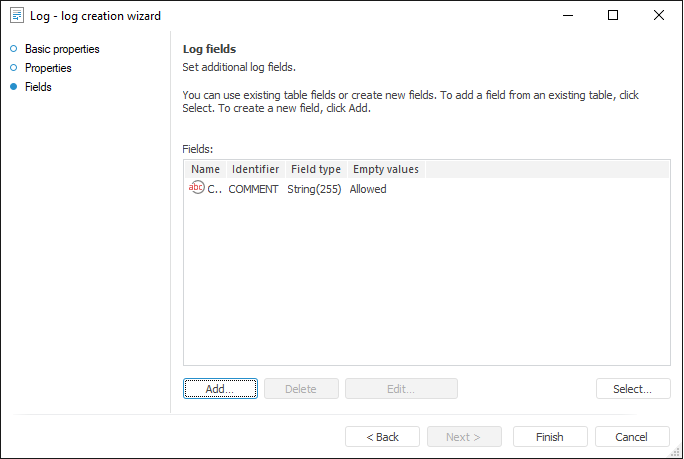Click the String(255) field type cell
Viewport: 684px width, 459px height.
(314, 189)
